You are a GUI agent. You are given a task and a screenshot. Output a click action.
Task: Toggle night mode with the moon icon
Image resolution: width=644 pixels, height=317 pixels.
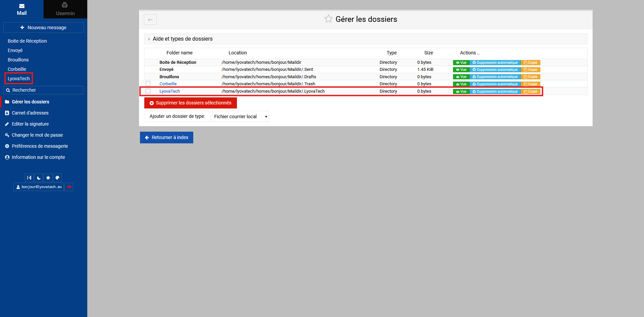tap(39, 178)
